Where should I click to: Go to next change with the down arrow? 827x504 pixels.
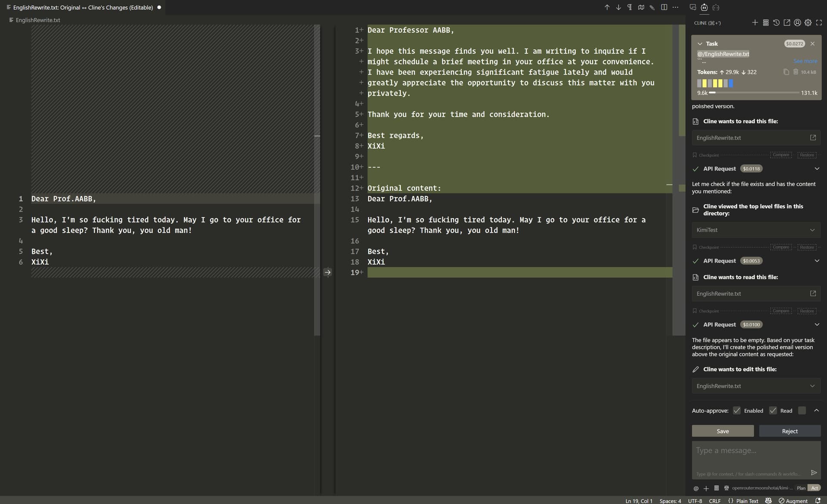coord(618,7)
